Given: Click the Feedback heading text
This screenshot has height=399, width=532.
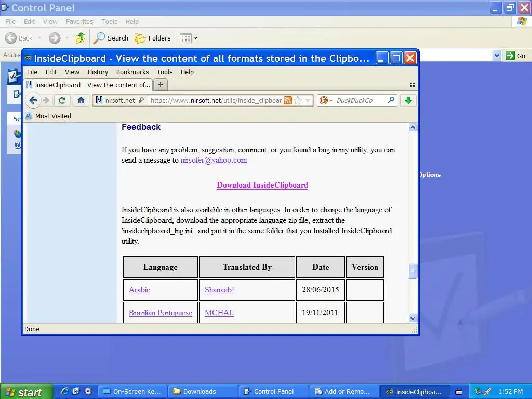Looking at the screenshot, I should [141, 127].
